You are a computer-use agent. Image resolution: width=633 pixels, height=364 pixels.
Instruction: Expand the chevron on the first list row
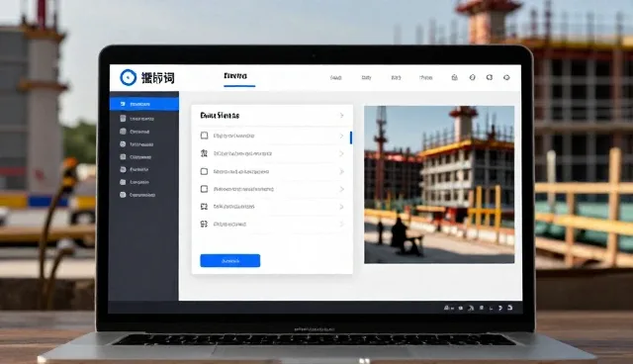(341, 136)
